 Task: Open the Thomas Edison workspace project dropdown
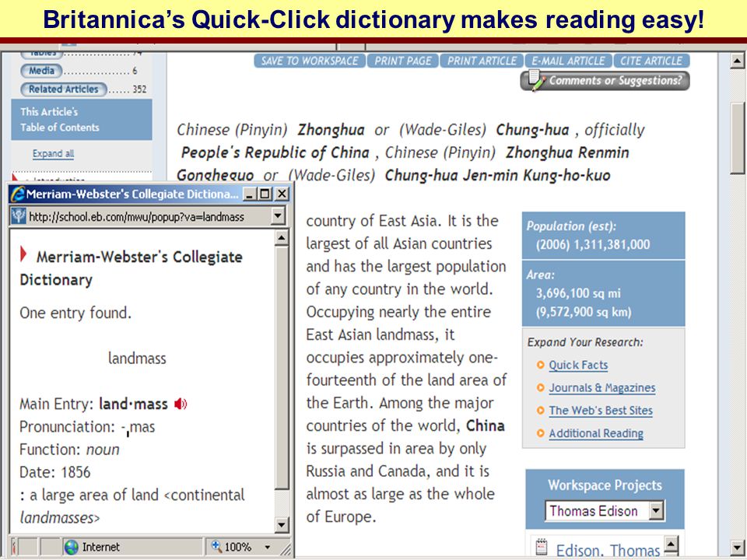[656, 510]
